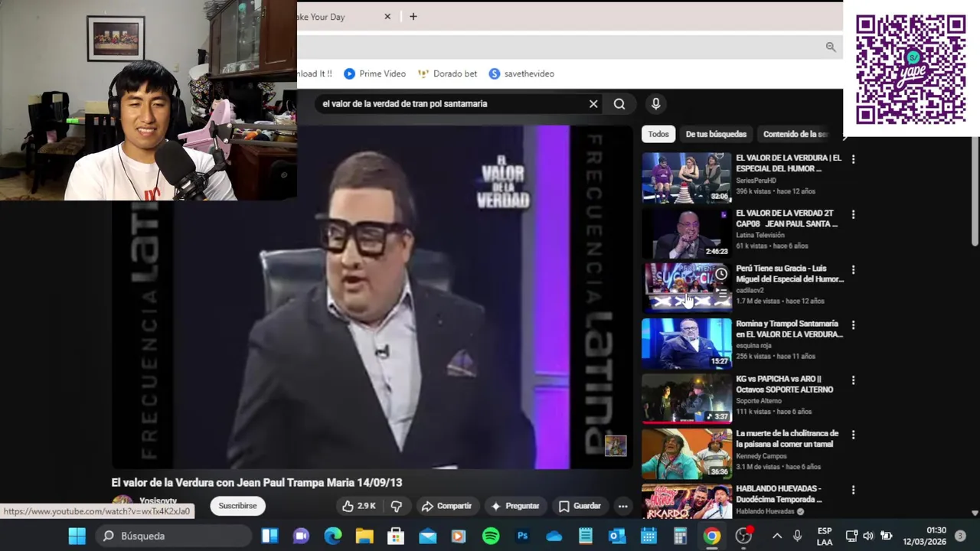Click the browser zoom magnifier icon

831,47
